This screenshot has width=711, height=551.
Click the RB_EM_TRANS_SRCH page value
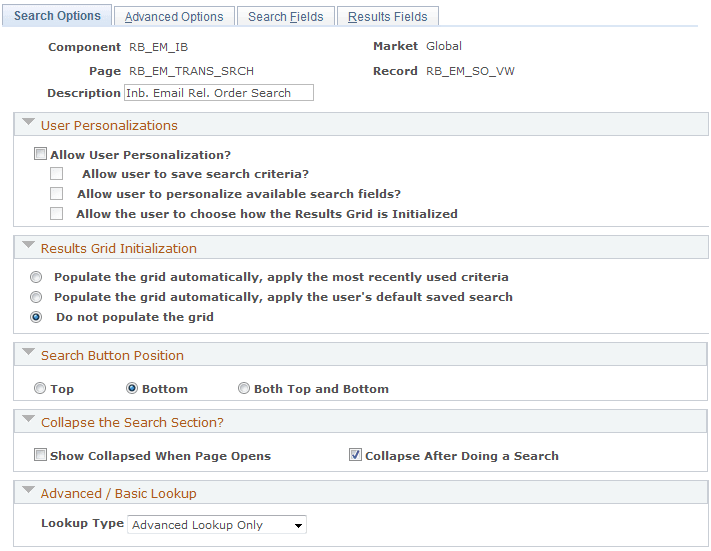coord(191,71)
